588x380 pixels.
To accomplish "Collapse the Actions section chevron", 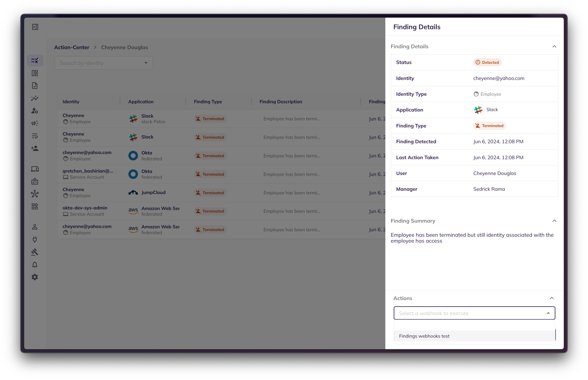I will pos(551,298).
